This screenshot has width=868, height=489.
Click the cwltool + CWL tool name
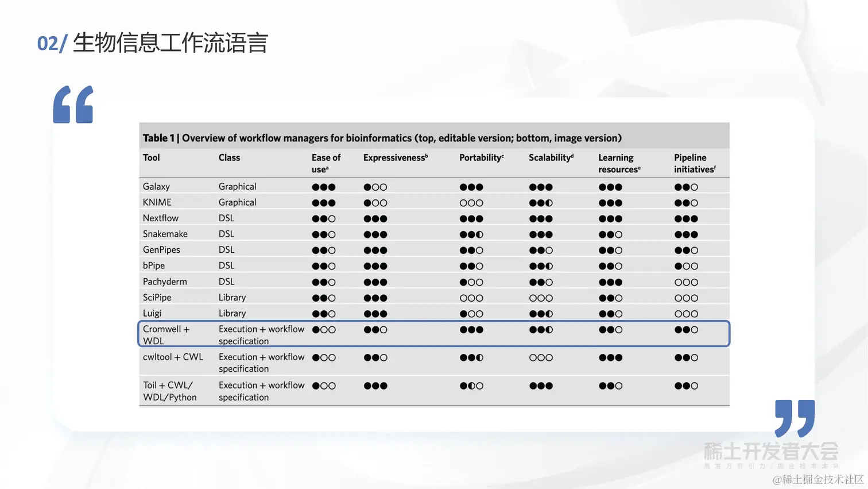(x=173, y=357)
